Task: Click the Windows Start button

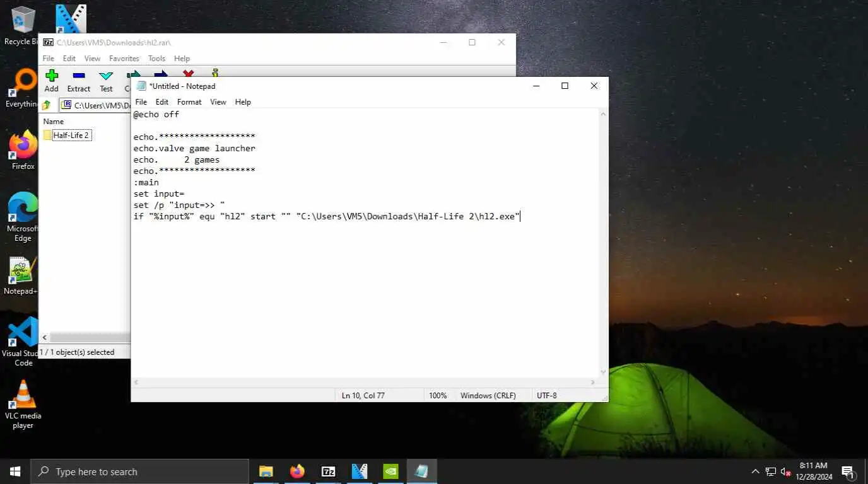Action: (x=15, y=471)
